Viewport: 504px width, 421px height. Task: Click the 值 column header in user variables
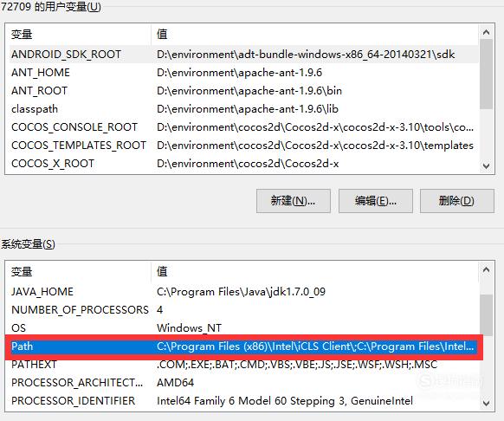pos(315,35)
